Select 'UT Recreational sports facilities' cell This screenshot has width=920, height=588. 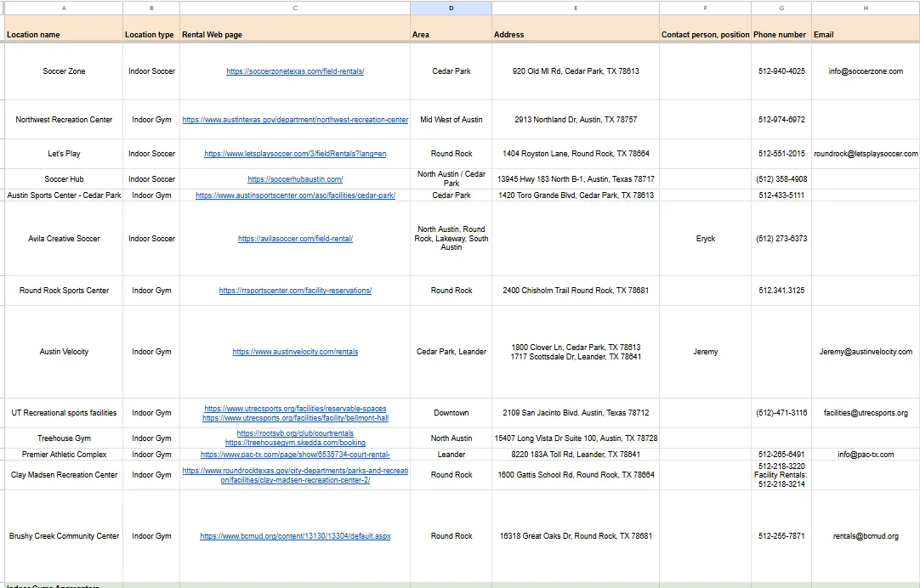click(x=64, y=413)
